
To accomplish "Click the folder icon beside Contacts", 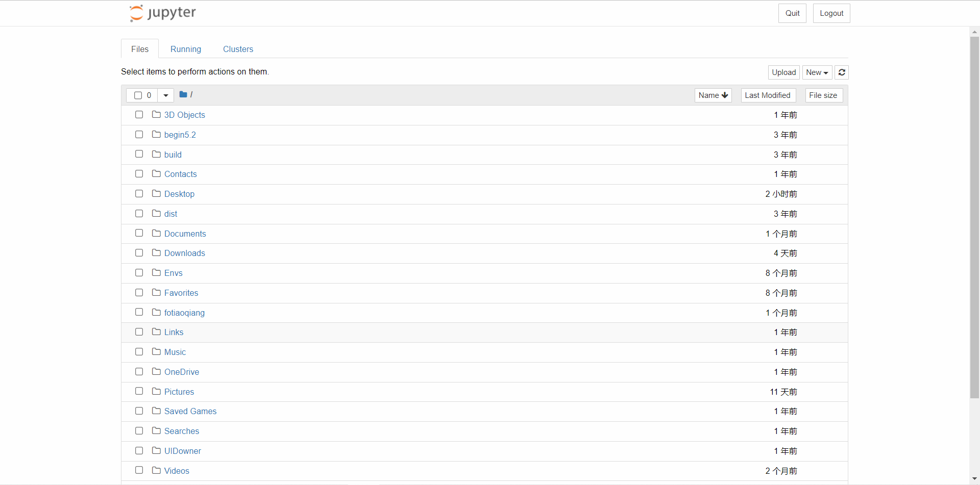I will click(x=156, y=174).
